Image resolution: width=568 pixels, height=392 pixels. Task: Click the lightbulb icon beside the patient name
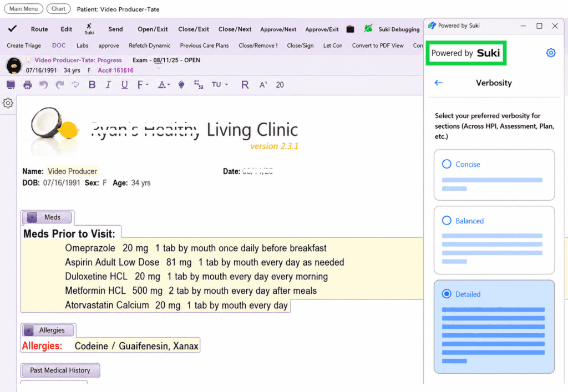(29, 60)
